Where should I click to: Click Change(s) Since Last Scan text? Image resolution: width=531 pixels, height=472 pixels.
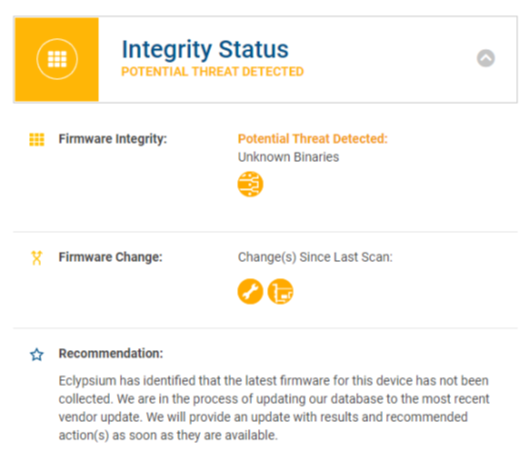pos(315,257)
